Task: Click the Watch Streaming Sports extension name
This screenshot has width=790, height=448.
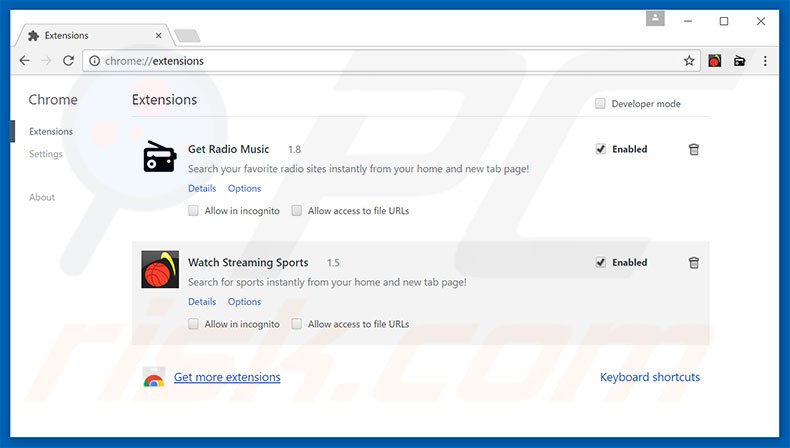Action: [248, 263]
